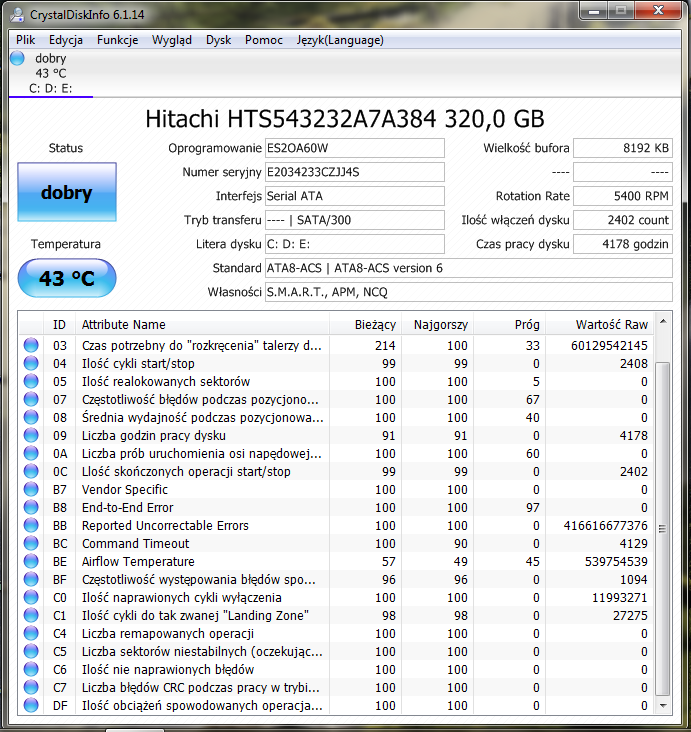This screenshot has height=732, width=691.
Task: Click the Ilość włączeń dysku value 2402 count
Action: 623,220
